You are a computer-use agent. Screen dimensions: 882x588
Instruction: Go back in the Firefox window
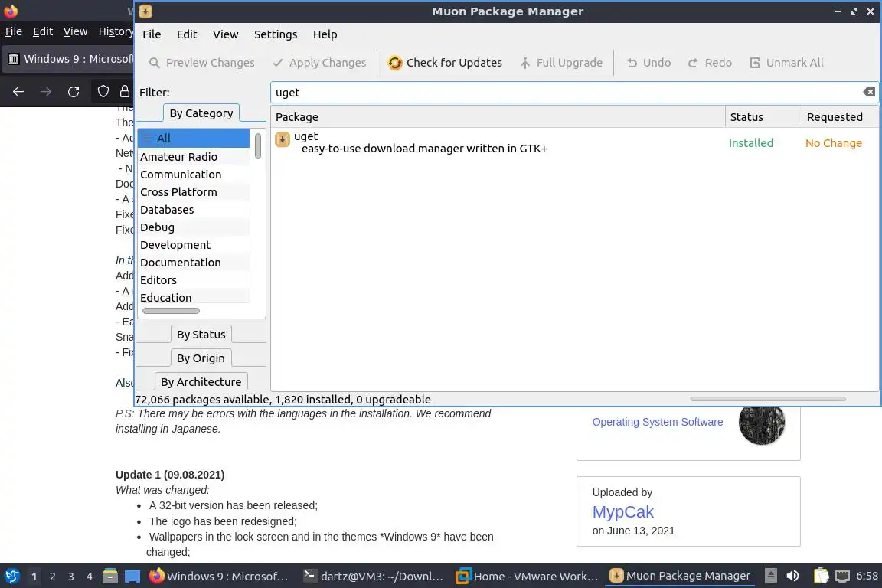[18, 92]
